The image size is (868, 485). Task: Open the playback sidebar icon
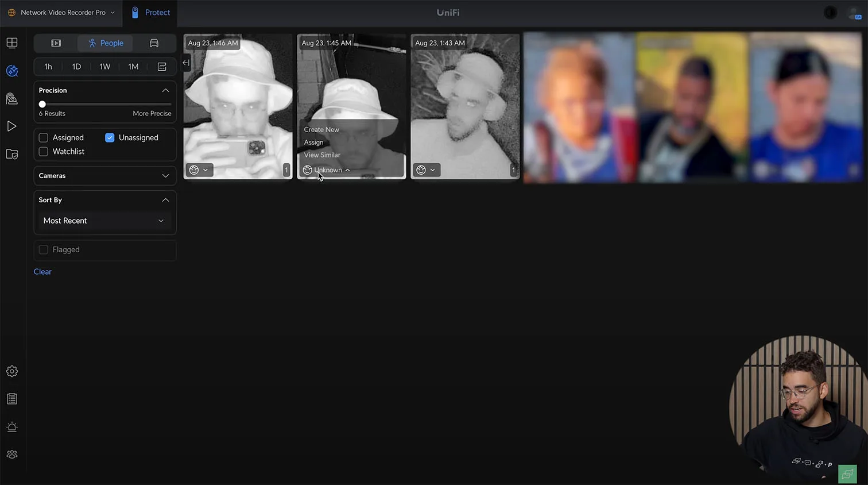[x=12, y=126]
